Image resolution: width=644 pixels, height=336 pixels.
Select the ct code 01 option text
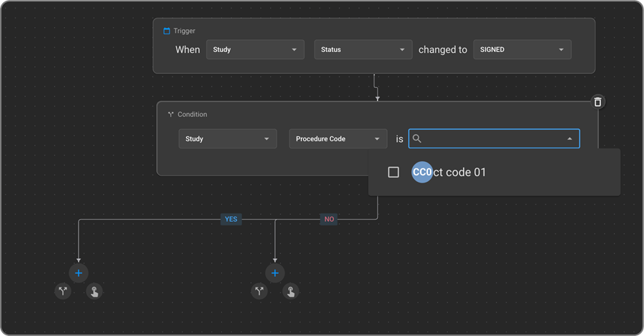pos(460,172)
